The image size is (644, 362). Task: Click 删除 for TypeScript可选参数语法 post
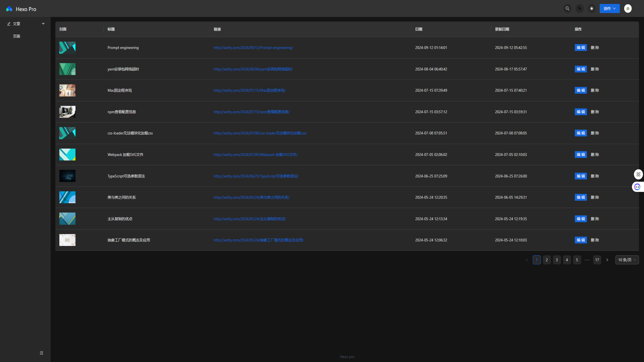point(595,176)
